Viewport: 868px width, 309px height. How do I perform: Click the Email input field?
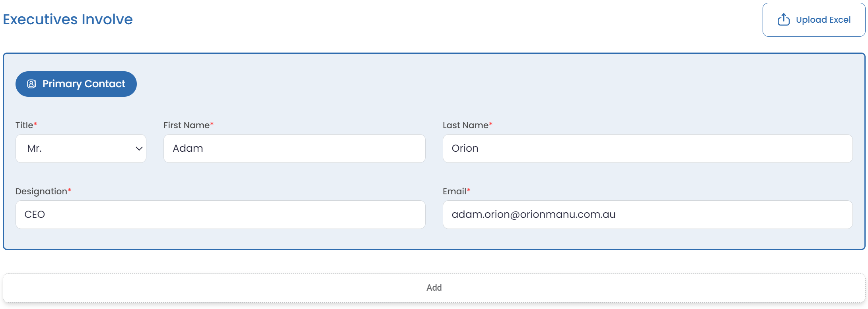tap(647, 215)
